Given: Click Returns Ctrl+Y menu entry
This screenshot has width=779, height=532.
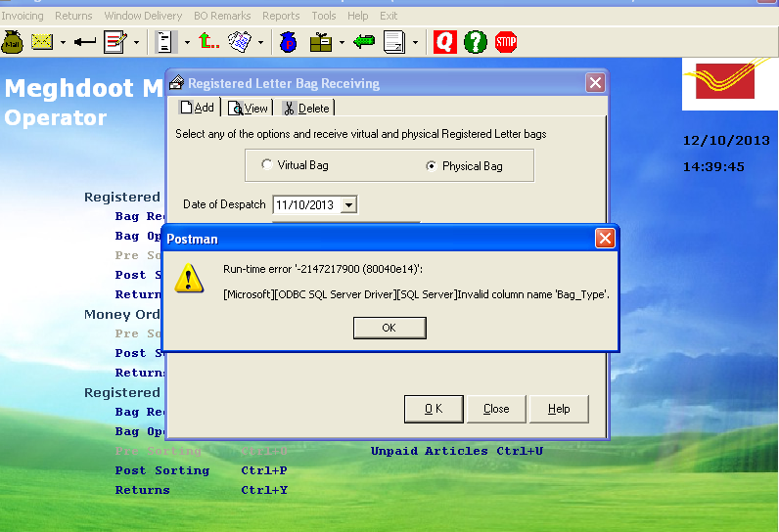Looking at the screenshot, I should point(202,490).
